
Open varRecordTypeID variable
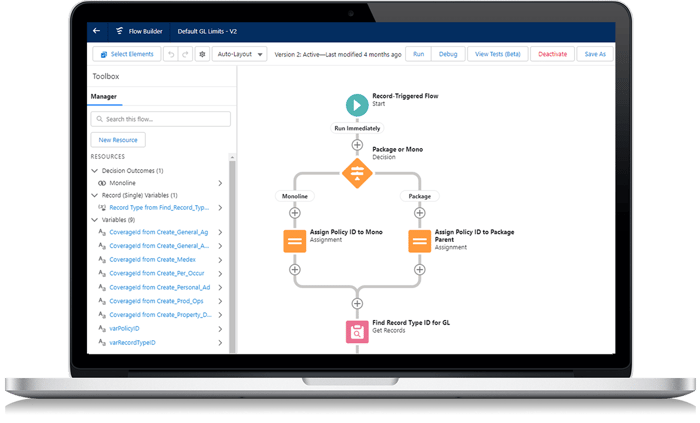[132, 343]
